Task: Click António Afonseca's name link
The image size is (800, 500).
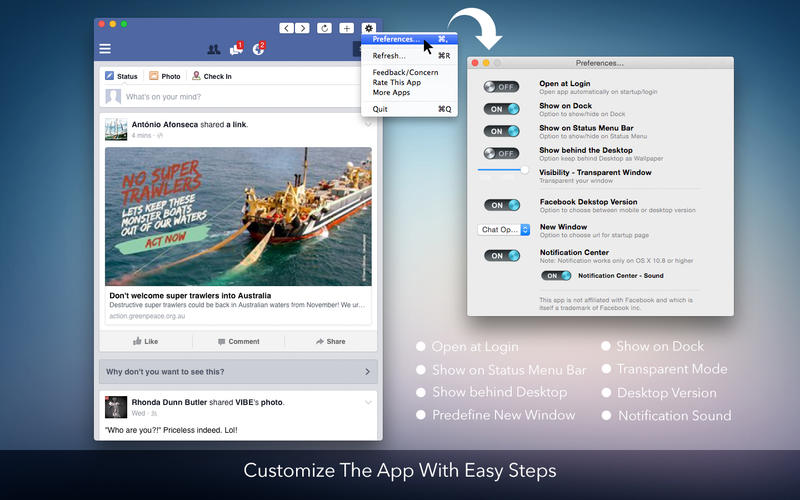Action: pos(165,124)
